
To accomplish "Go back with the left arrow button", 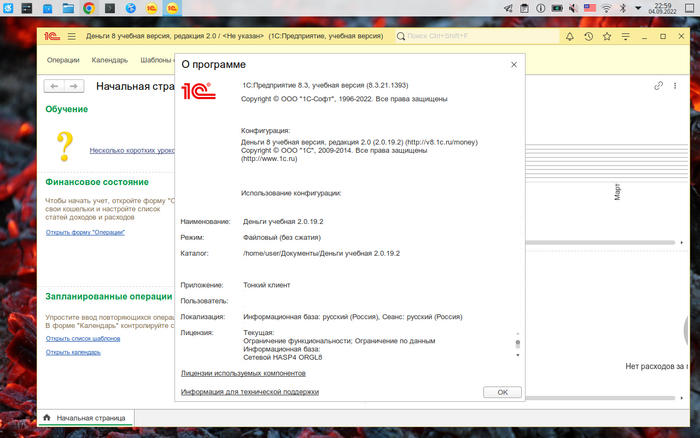I will (x=54, y=86).
